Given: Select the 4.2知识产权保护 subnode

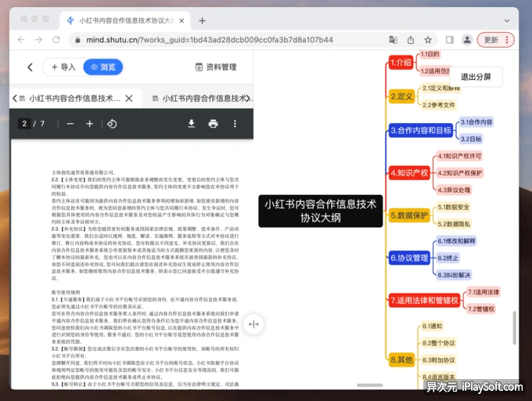Looking at the screenshot, I should 459,173.
